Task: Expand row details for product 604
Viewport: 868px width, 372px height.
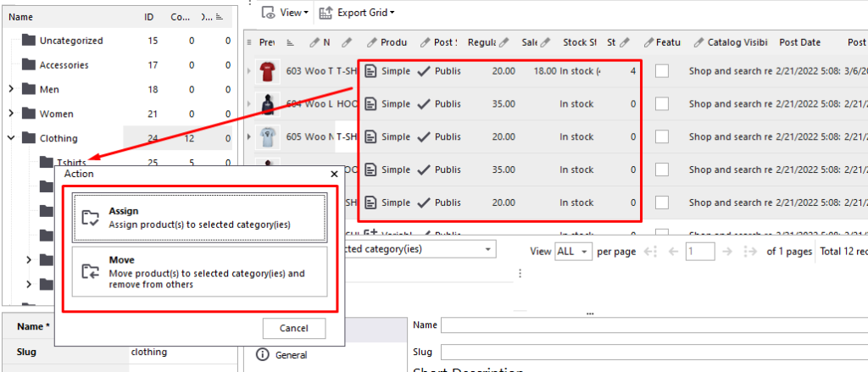Action: [248, 103]
